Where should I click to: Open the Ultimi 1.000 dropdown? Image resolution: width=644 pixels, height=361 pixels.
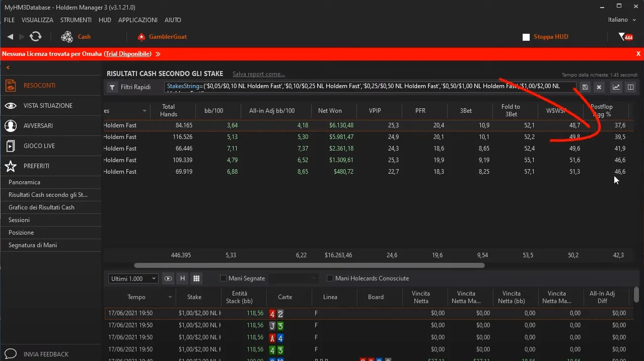133,278
